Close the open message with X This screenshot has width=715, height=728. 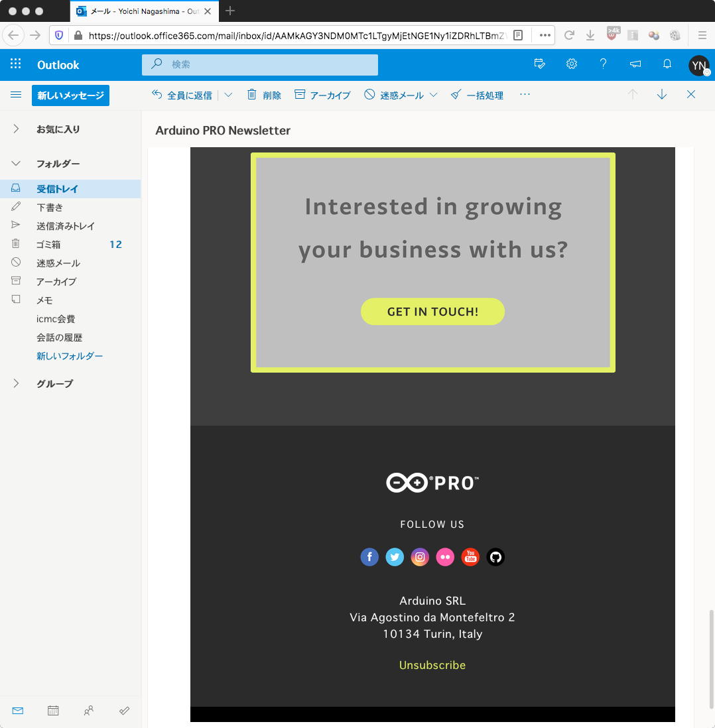coord(691,94)
